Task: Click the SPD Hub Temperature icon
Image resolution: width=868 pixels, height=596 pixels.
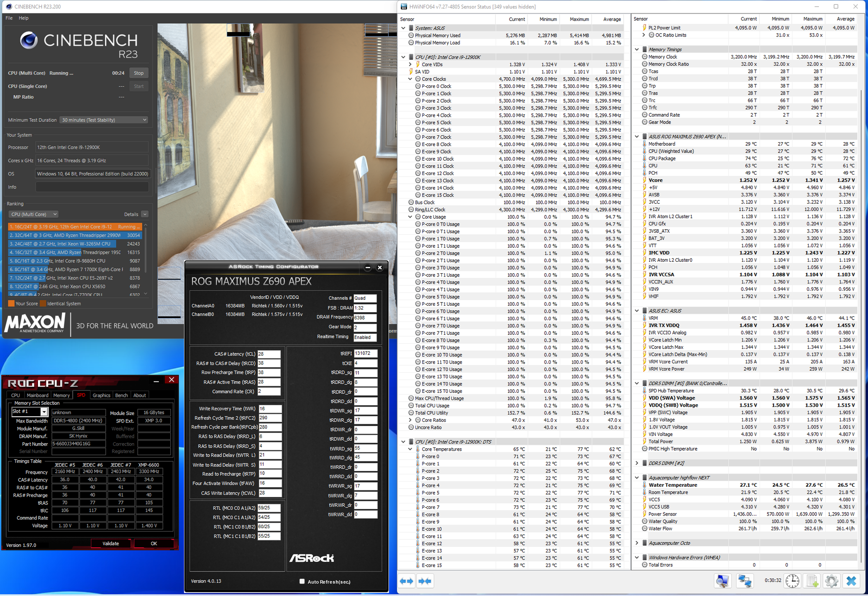Action: tap(644, 391)
